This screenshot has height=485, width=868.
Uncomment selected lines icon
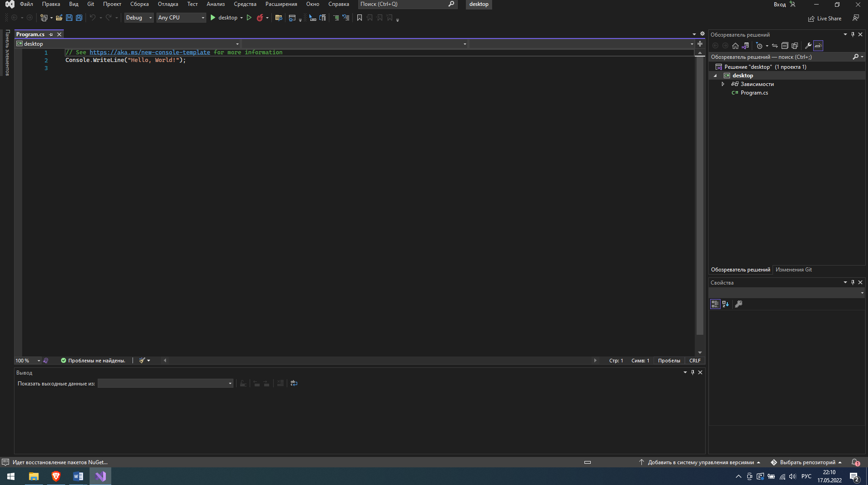[x=346, y=18]
